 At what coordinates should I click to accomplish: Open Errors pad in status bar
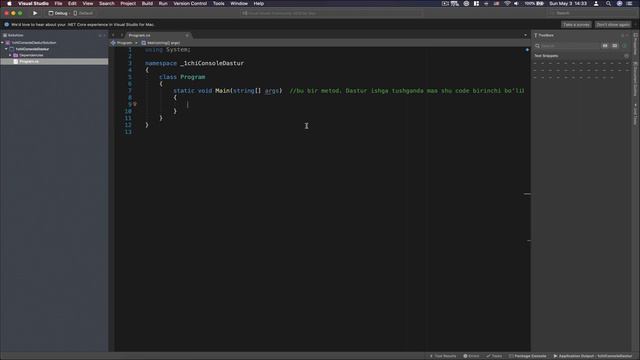(x=471, y=356)
